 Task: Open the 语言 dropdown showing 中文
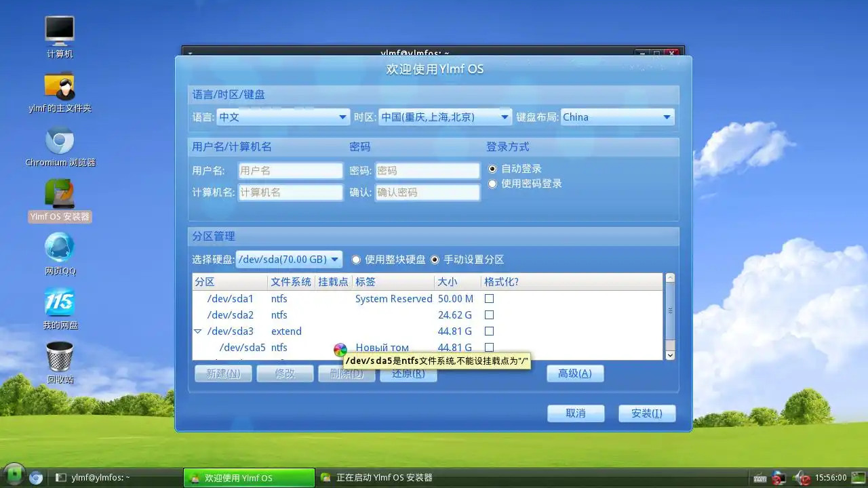283,117
